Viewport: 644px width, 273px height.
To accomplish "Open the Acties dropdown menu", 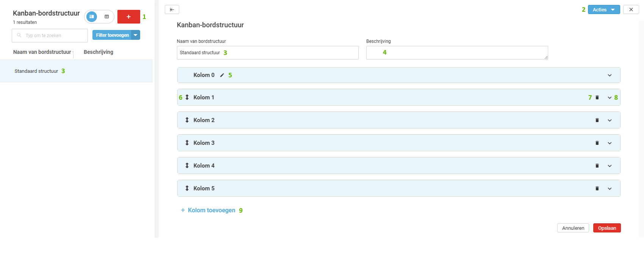I will (x=603, y=9).
